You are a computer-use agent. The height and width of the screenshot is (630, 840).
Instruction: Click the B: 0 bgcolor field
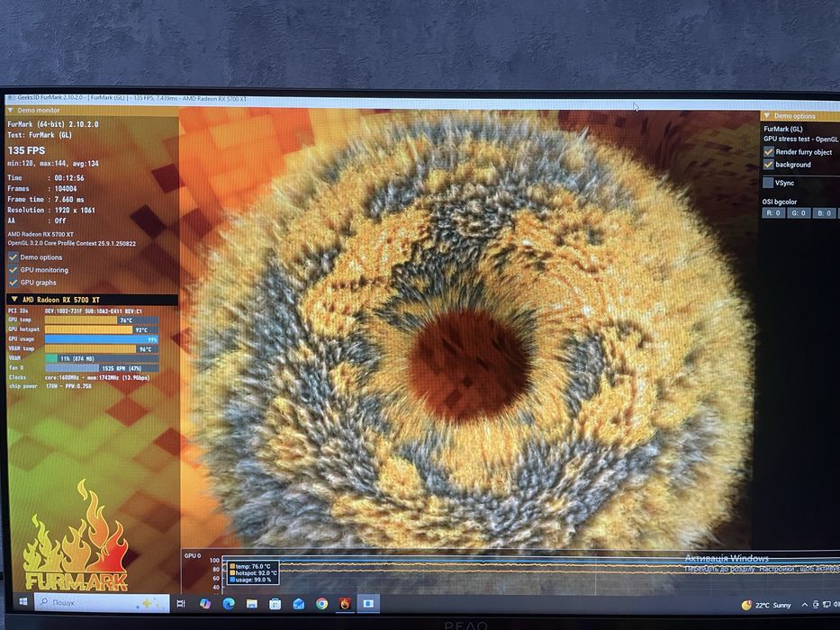(824, 213)
